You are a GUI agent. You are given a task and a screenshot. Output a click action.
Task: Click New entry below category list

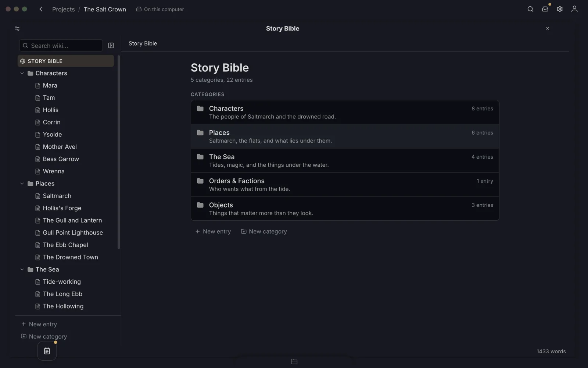(x=213, y=231)
